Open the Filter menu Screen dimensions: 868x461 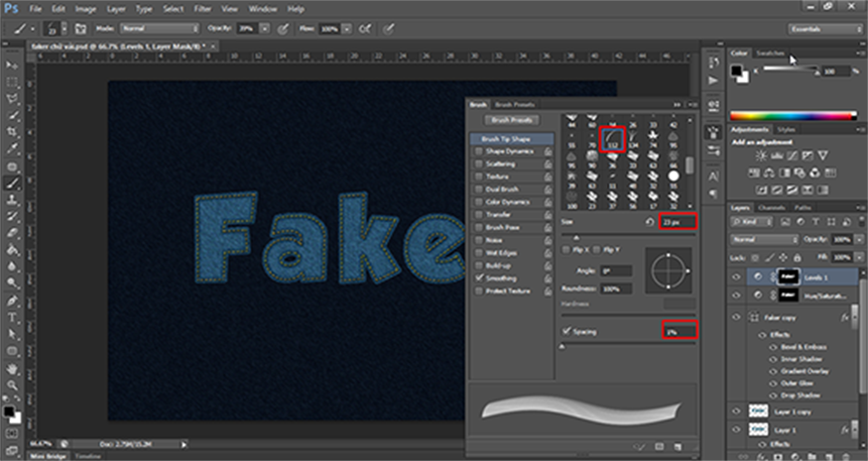point(204,9)
